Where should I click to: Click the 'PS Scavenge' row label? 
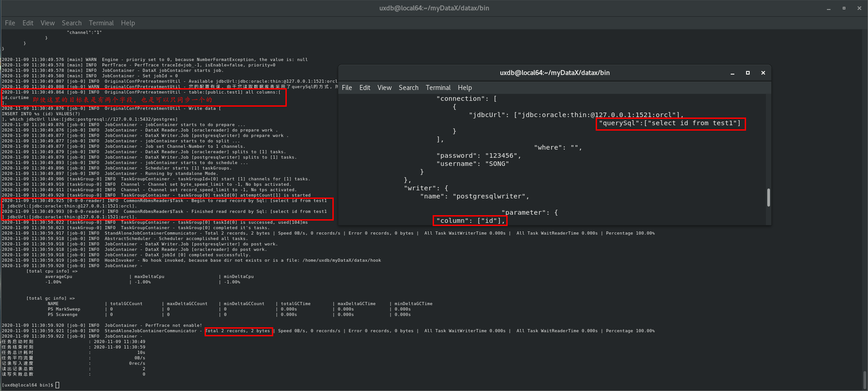point(63,315)
